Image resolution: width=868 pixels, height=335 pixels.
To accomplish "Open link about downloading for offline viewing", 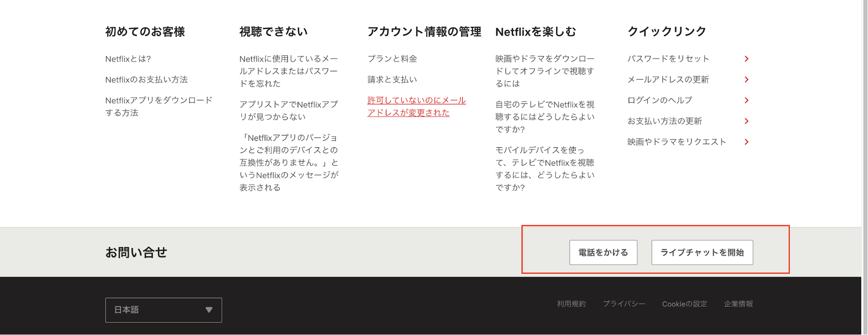I will 545,71.
